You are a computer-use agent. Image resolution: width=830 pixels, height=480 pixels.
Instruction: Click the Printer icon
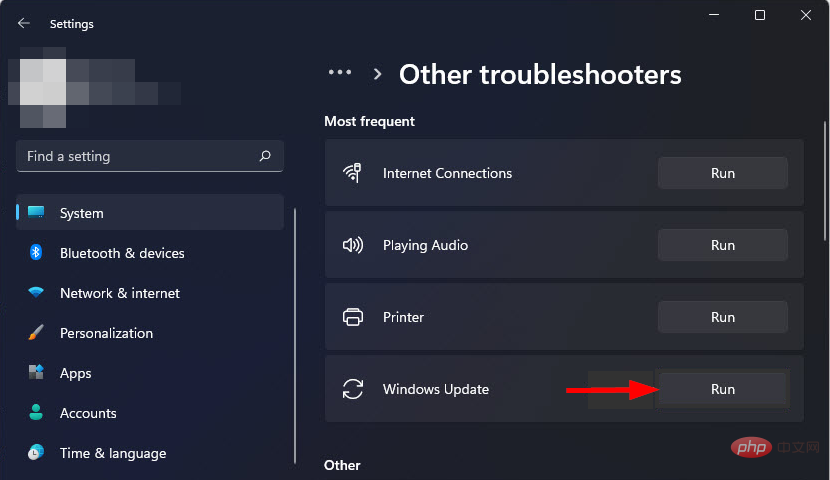352,317
